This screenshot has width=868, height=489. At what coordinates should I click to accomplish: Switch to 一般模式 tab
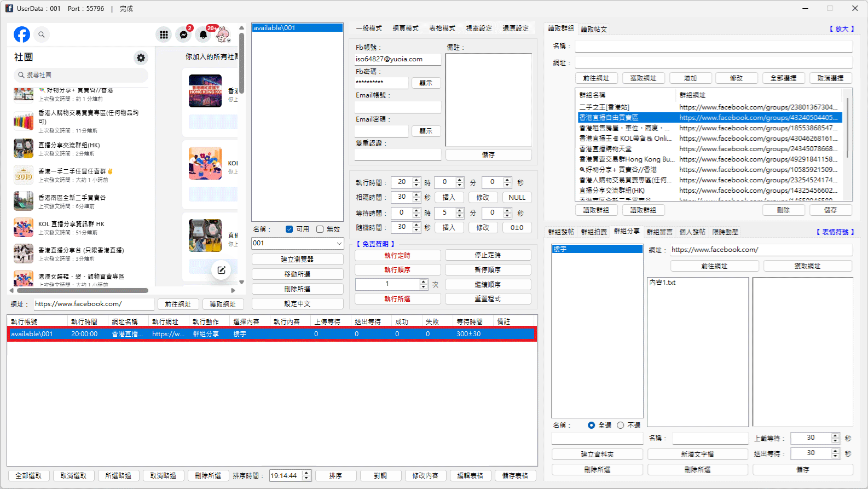click(x=369, y=28)
